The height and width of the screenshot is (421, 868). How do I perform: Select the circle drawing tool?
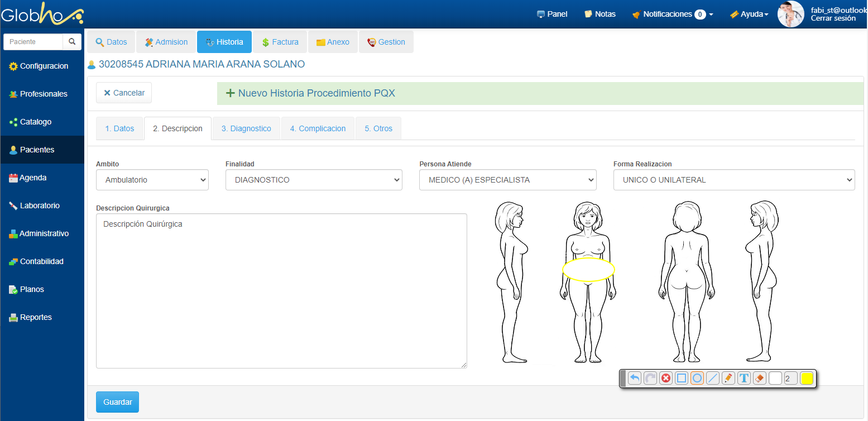697,379
